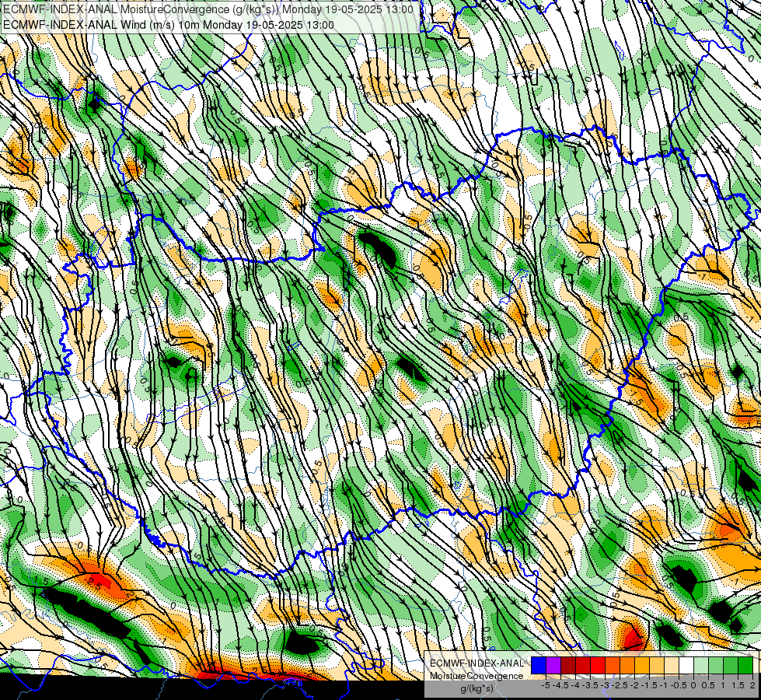
Task: Select the swatch between -1.5 and -1
Action: 657,665
